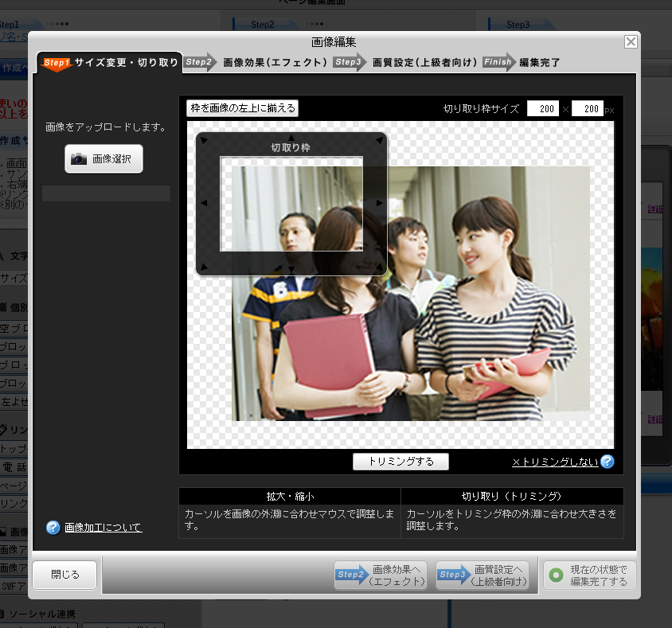Proceed with 画質設定へ(上級者向け) button
Viewport: 672px width, 628px height.
(483, 575)
